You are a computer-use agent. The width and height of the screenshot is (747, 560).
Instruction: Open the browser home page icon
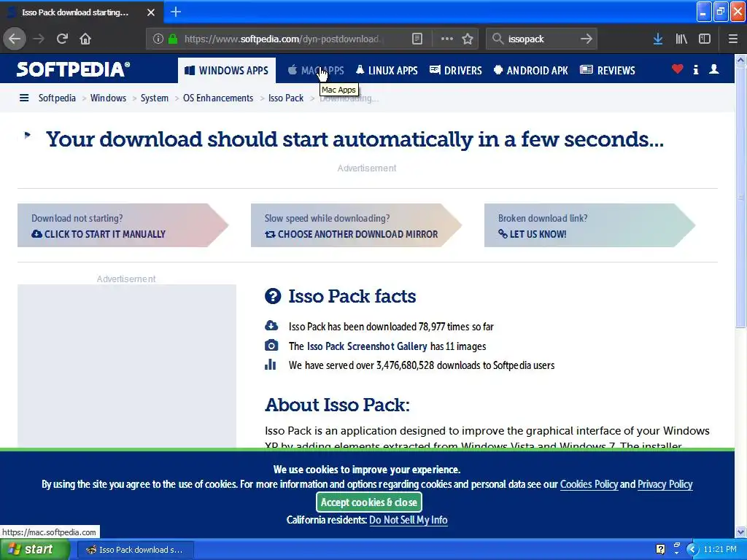pyautogui.click(x=85, y=39)
